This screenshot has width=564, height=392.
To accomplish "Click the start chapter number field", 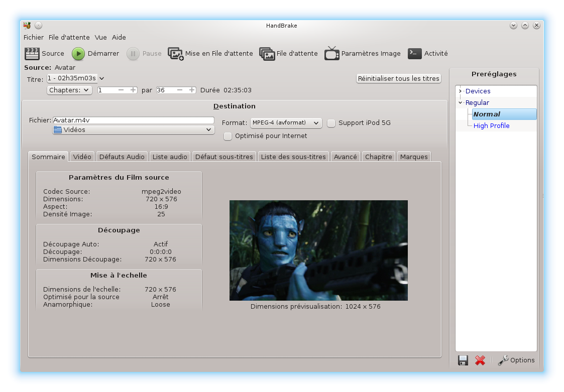I will pos(107,90).
